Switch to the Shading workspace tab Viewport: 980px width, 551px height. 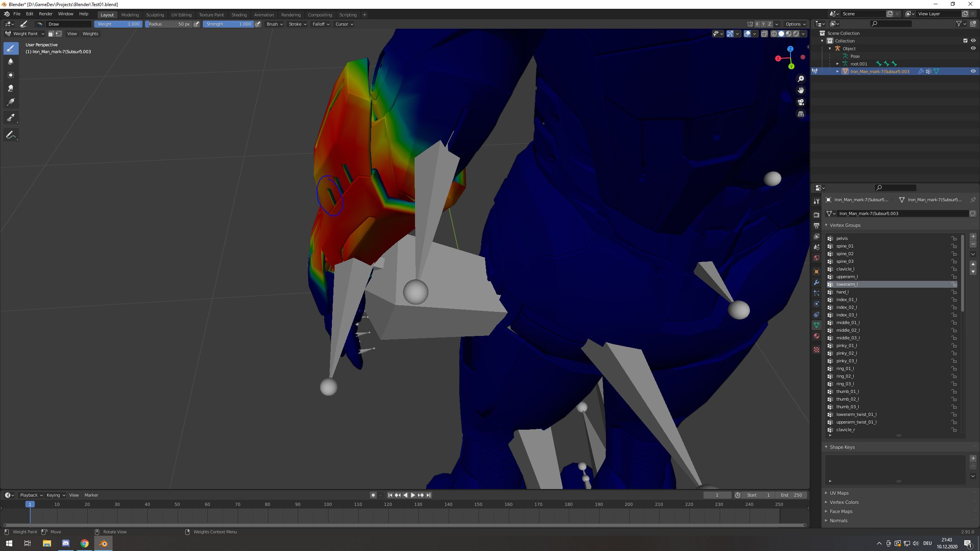[x=239, y=15]
